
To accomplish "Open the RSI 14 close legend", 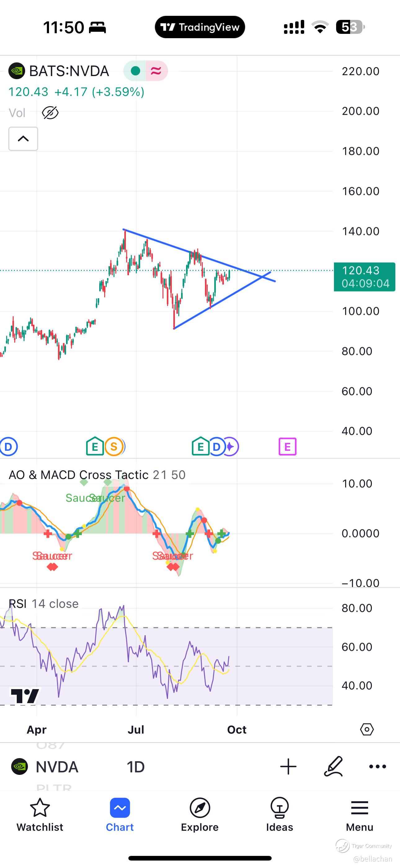I will [43, 604].
